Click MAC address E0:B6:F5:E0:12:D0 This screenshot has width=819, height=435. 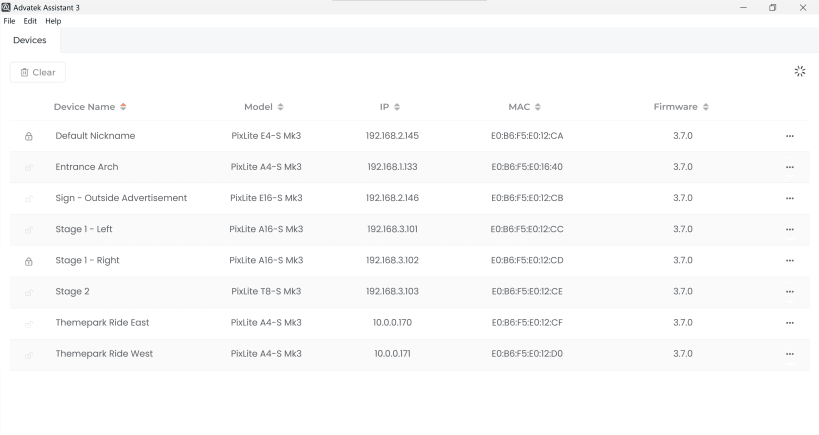click(x=527, y=354)
